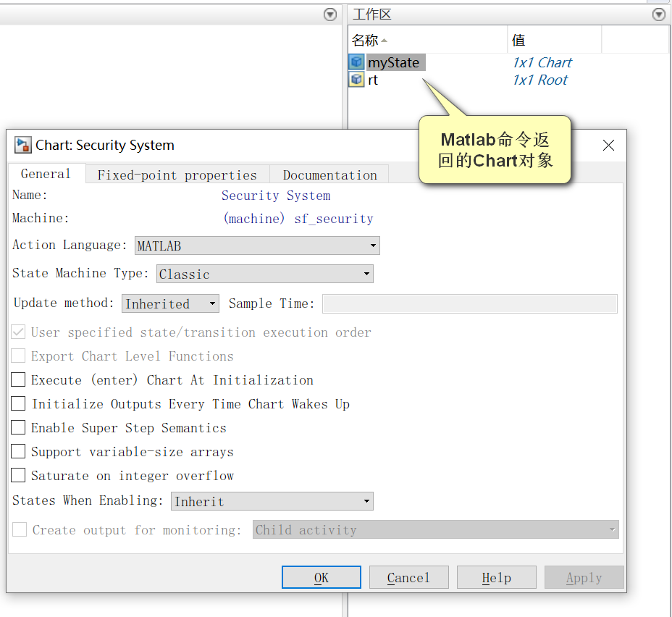Enable Execute (enter) Chart At Initialization
The image size is (672, 617).
pyautogui.click(x=18, y=379)
